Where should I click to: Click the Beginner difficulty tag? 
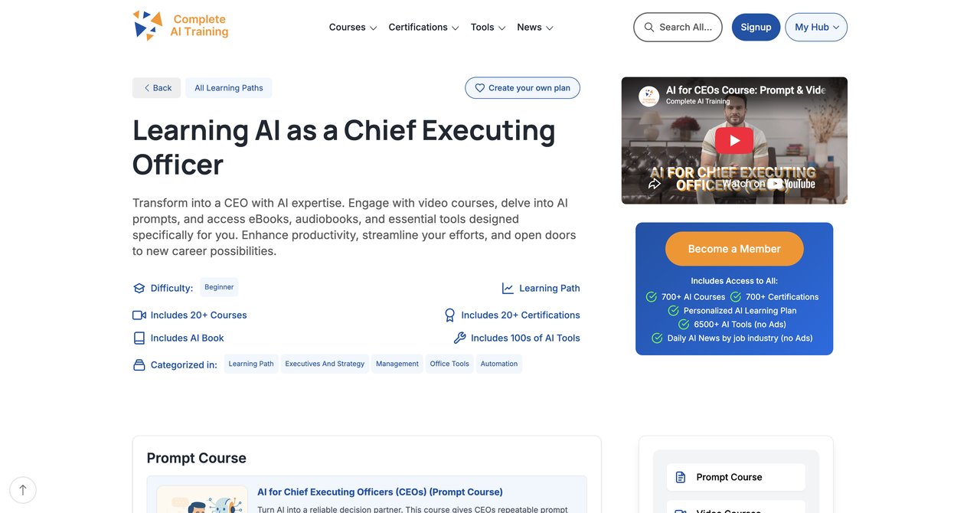[219, 287]
